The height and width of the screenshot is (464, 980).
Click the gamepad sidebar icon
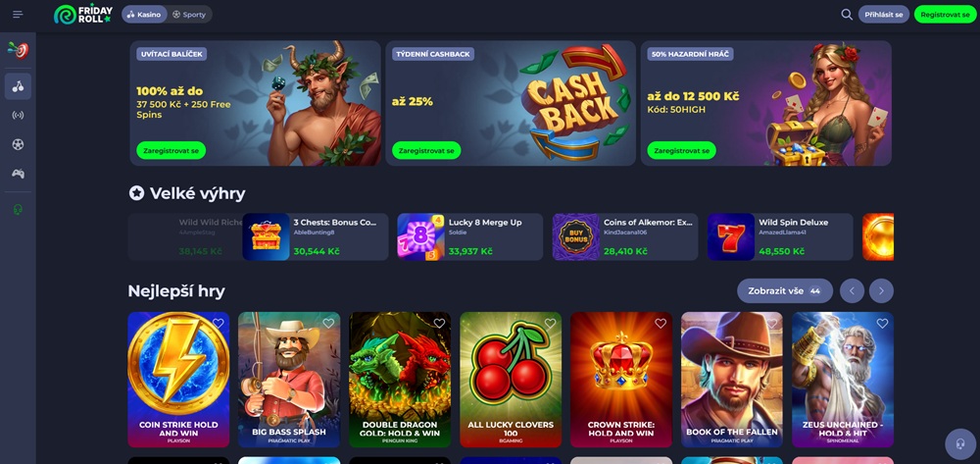pos(18,174)
